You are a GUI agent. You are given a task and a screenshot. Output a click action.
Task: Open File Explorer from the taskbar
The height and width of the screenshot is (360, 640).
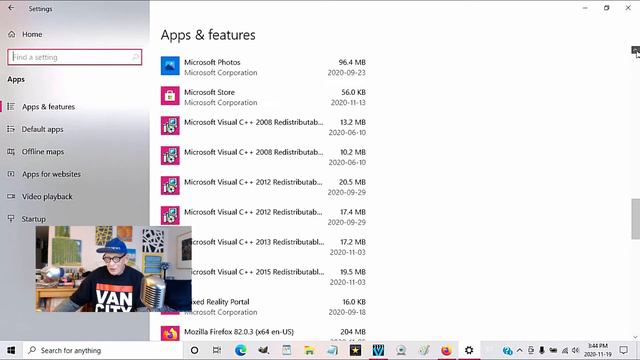309,350
